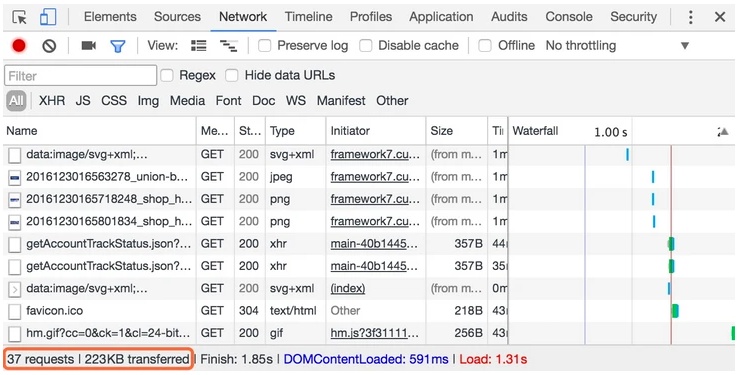Open the Sources tab
This screenshot has width=738, height=375.
177,16
